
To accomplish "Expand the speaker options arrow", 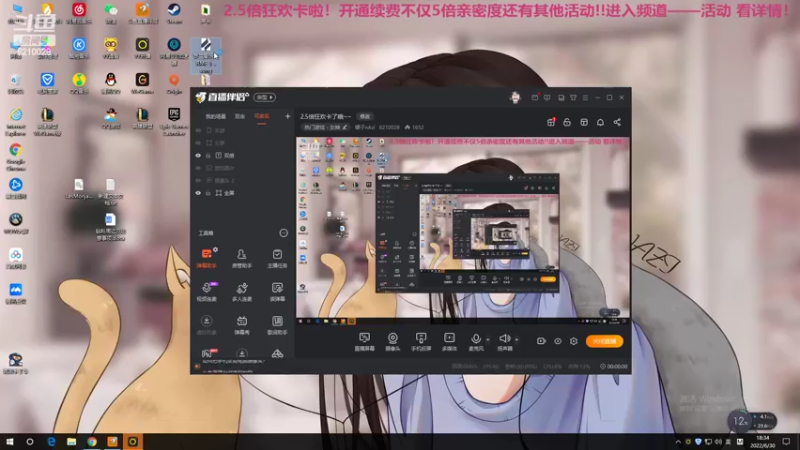I will pyautogui.click(x=516, y=339).
